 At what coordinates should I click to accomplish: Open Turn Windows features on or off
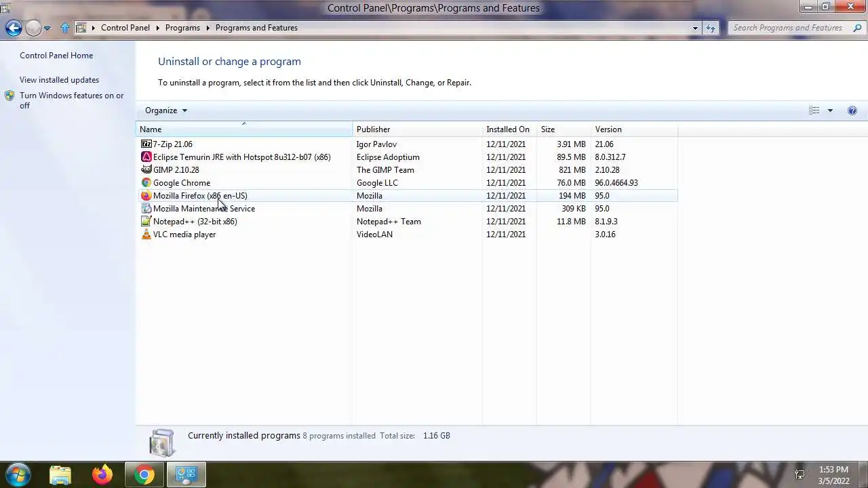71,100
